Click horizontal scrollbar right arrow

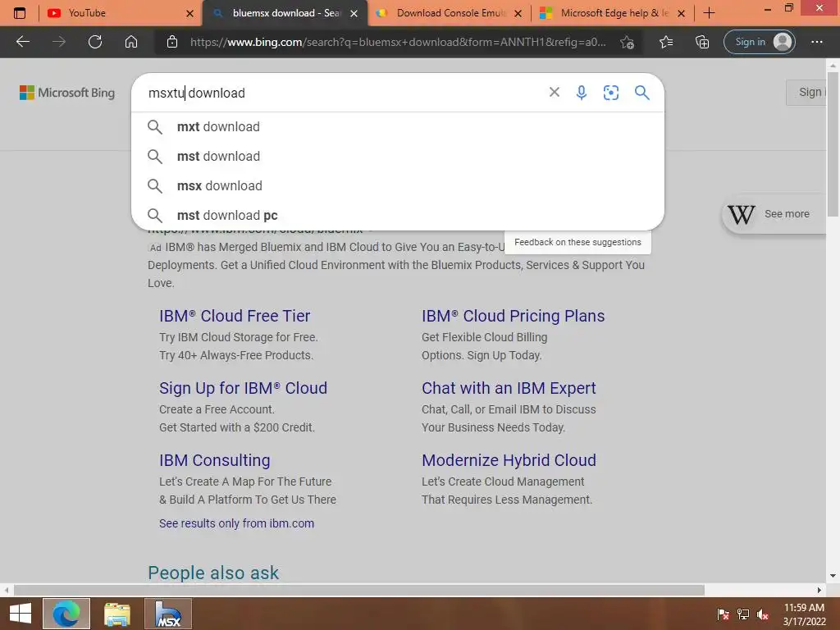click(x=819, y=590)
